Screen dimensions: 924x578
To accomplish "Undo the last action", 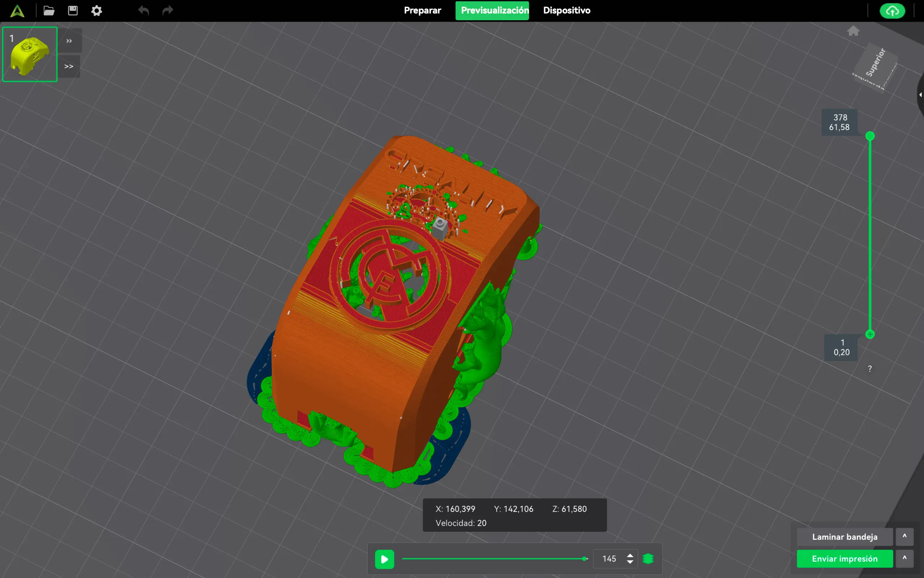I will point(144,11).
